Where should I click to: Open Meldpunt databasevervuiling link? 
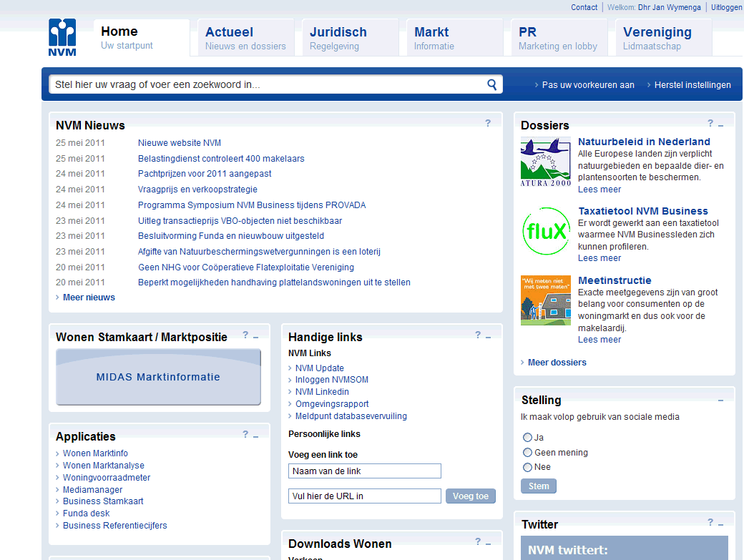(351, 416)
